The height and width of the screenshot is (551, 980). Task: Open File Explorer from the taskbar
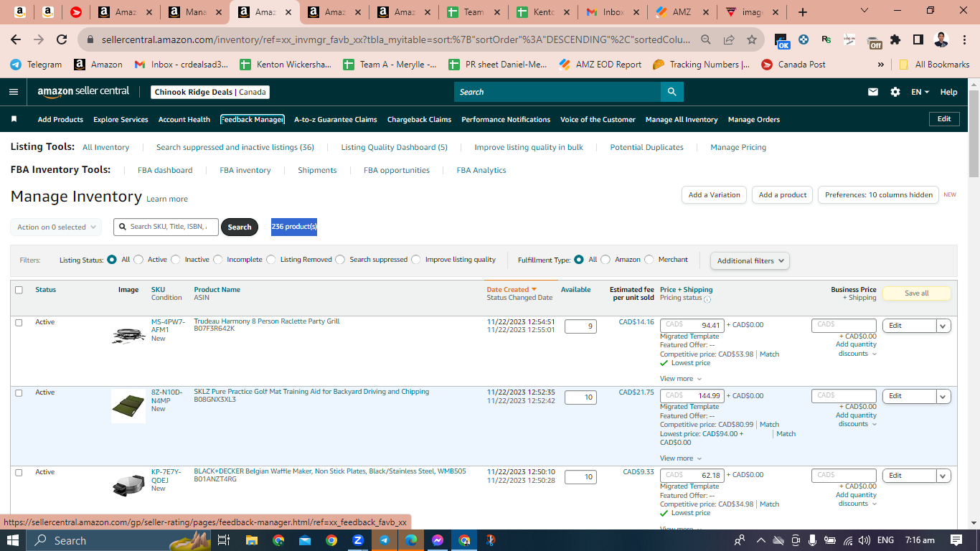pyautogui.click(x=251, y=540)
